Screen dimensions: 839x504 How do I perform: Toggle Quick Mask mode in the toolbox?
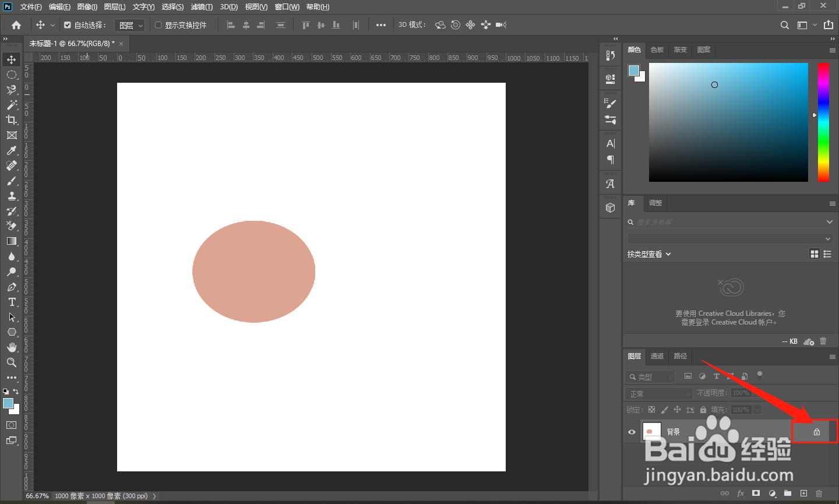pyautogui.click(x=12, y=425)
